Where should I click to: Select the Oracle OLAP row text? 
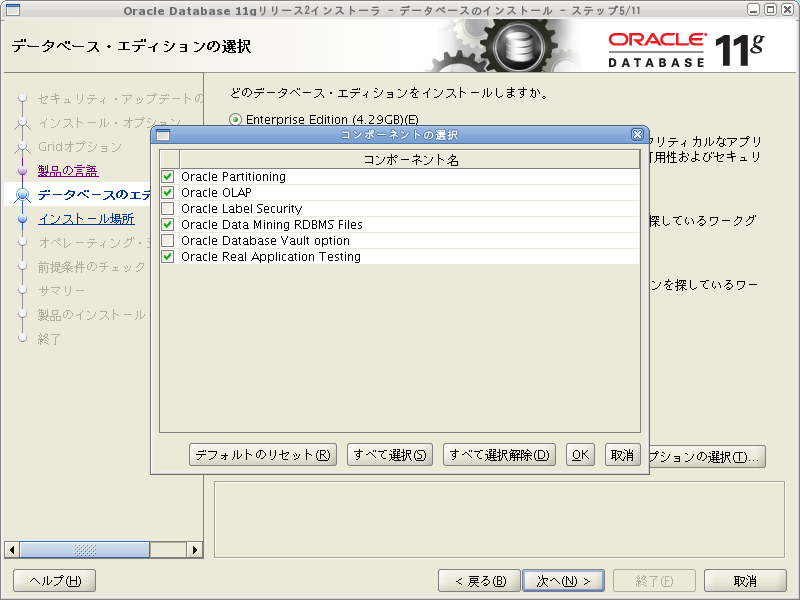click(216, 192)
